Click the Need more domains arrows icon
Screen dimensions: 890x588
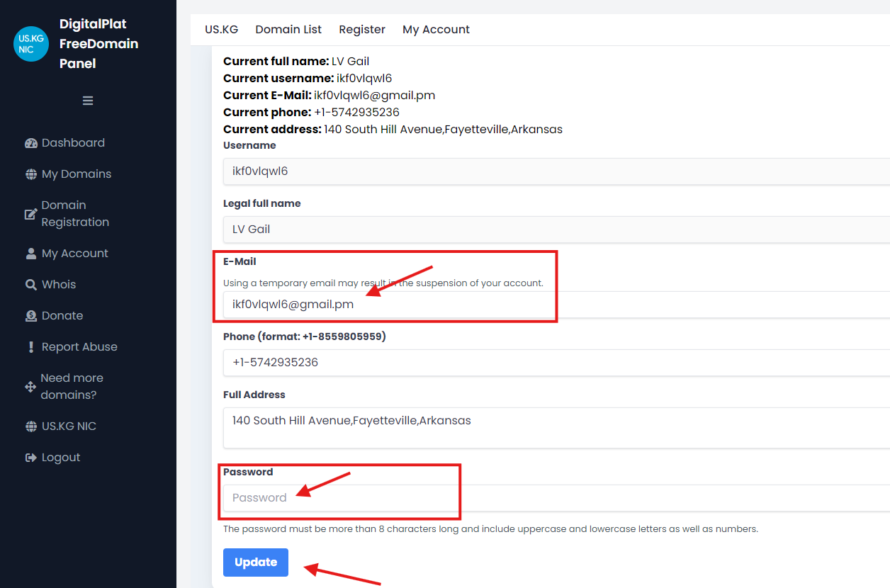click(30, 387)
